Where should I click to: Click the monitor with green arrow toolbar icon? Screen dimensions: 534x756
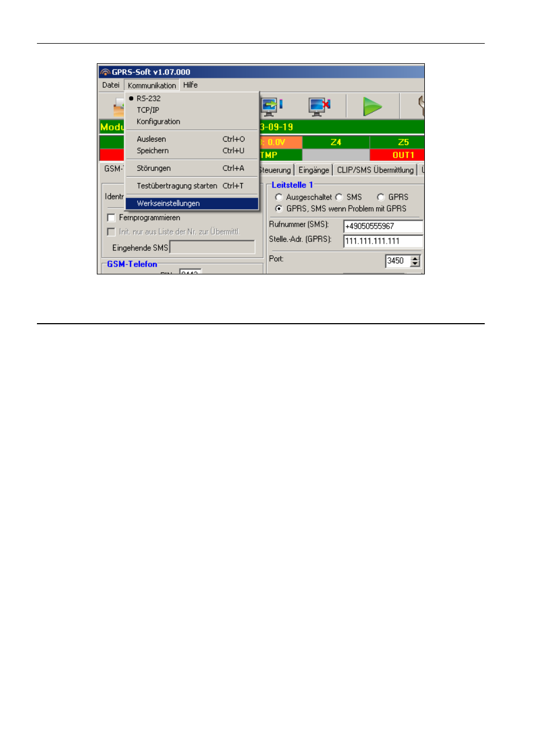[271, 106]
